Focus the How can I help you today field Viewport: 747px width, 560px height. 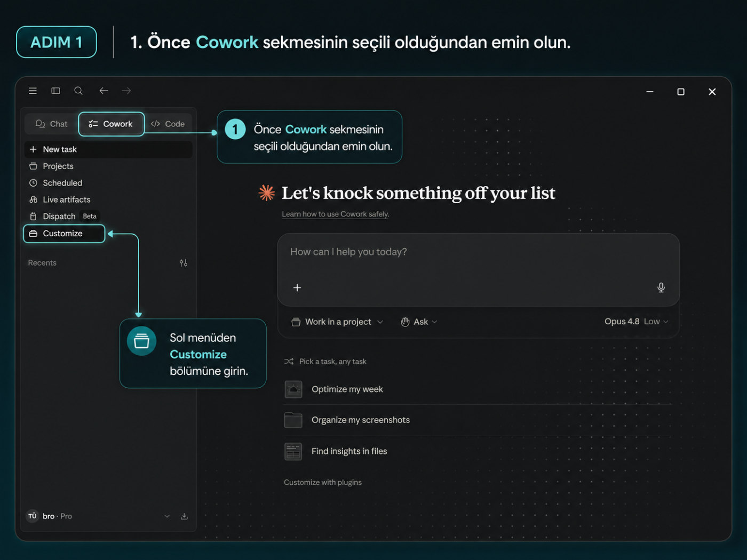[478, 252]
